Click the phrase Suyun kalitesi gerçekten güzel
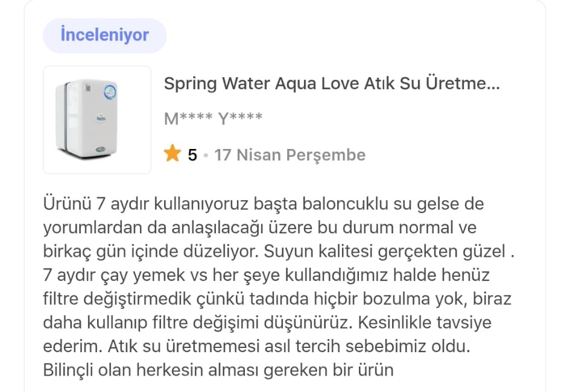The image size is (570, 392). tap(385, 251)
